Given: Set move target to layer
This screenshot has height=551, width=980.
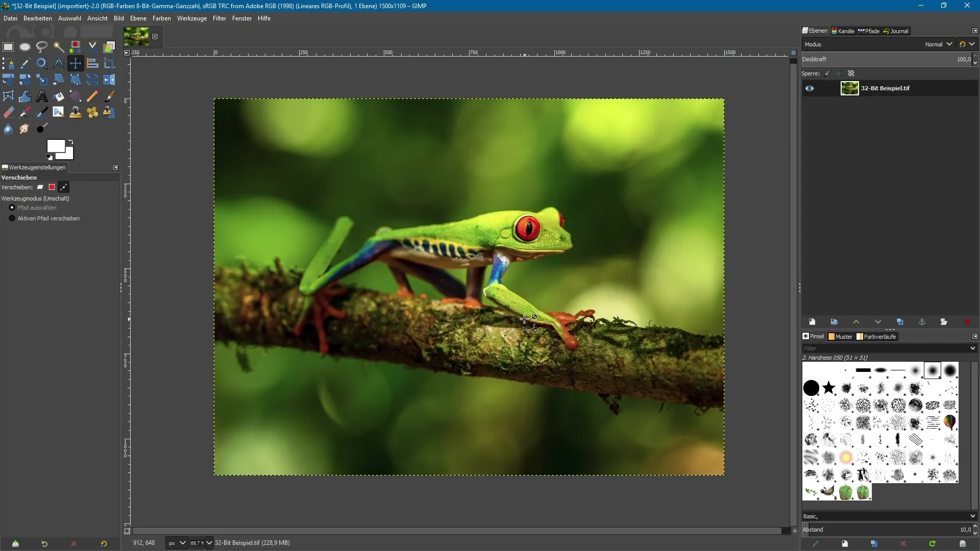Looking at the screenshot, I should pyautogui.click(x=40, y=187).
